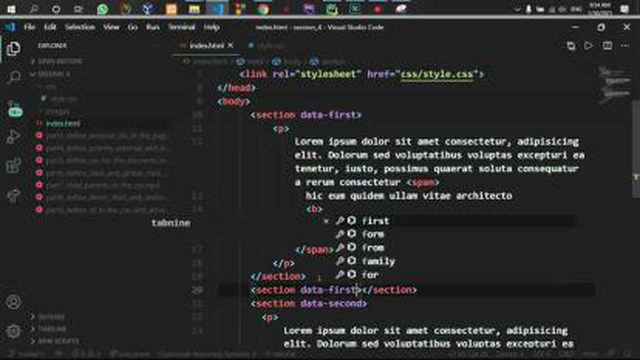Open the Selection menu
Image resolution: width=640 pixels, height=360 pixels.
click(x=80, y=27)
